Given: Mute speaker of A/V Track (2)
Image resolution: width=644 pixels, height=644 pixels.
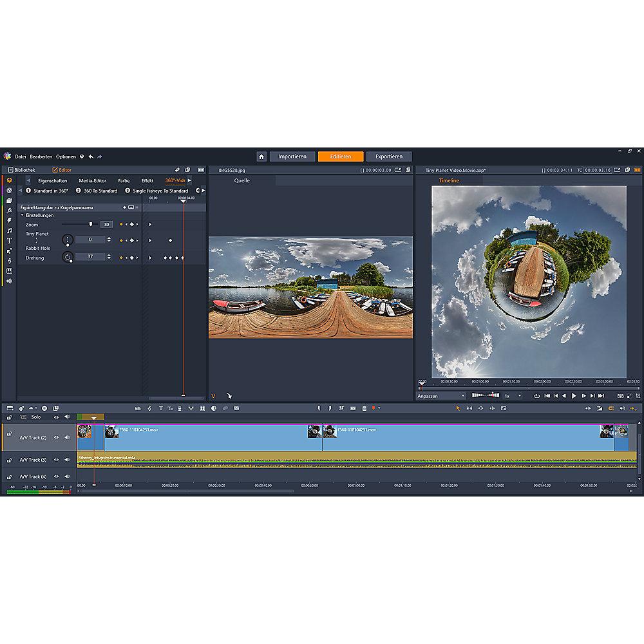Looking at the screenshot, I should pyautogui.click(x=66, y=437).
